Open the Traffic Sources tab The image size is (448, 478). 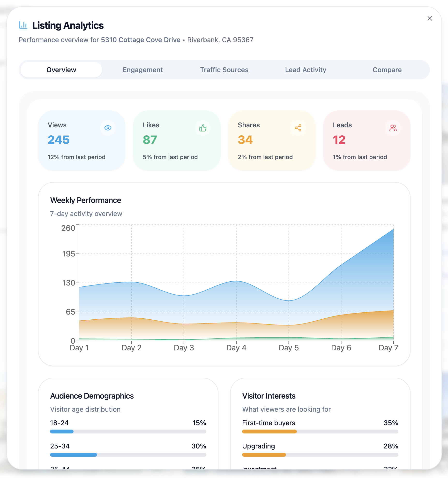tap(224, 70)
